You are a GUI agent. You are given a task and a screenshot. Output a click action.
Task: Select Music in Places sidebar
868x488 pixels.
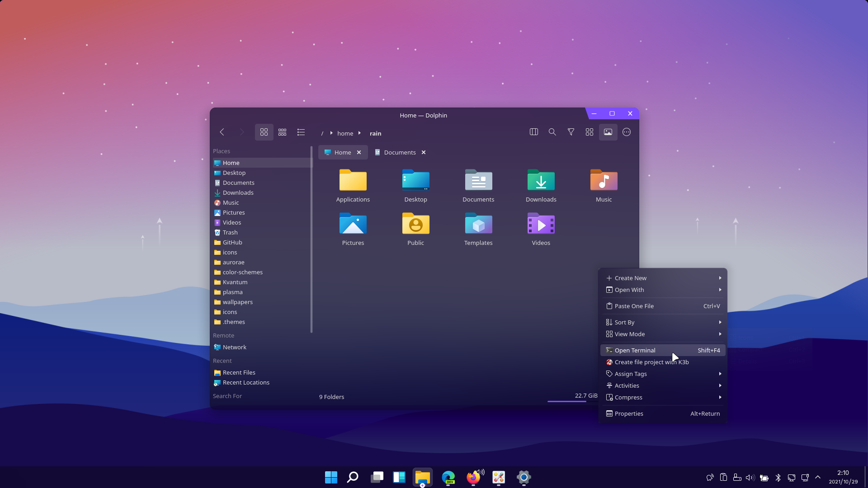click(x=261, y=202)
